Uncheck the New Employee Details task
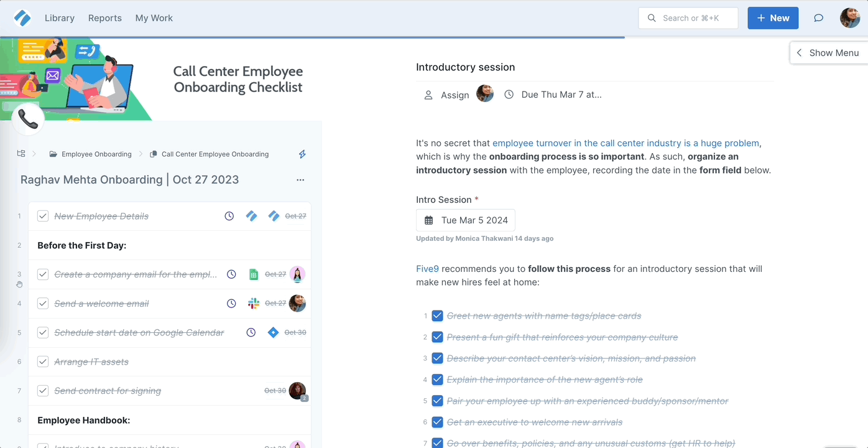This screenshot has width=868, height=448. coord(43,216)
